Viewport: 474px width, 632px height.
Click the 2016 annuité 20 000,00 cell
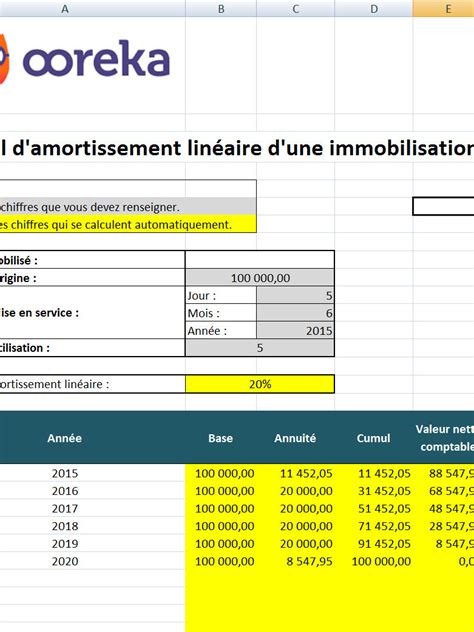295,491
